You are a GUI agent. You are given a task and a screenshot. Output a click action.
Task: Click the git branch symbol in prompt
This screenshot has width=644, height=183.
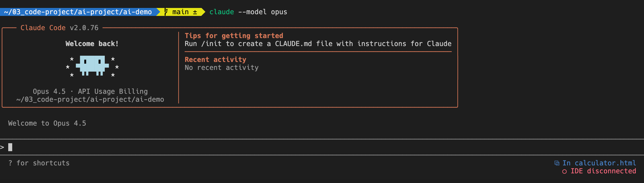tap(166, 12)
